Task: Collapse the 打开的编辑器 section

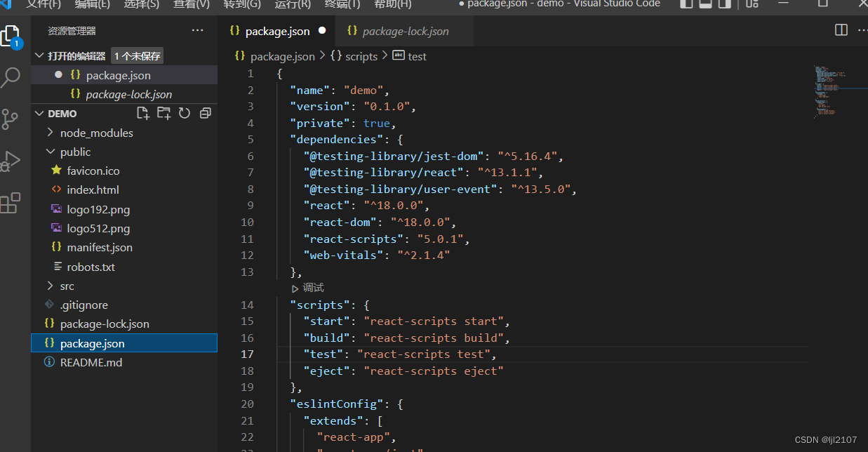Action: [x=38, y=56]
